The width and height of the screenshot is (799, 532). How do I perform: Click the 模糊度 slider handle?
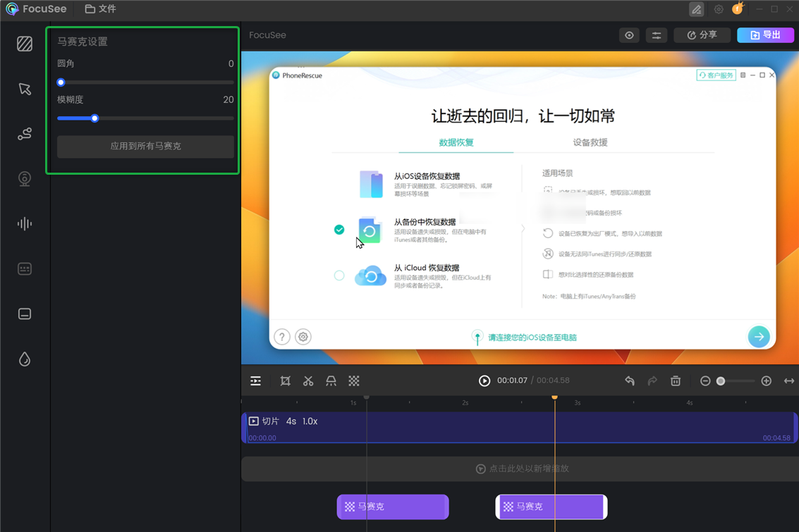(x=94, y=118)
